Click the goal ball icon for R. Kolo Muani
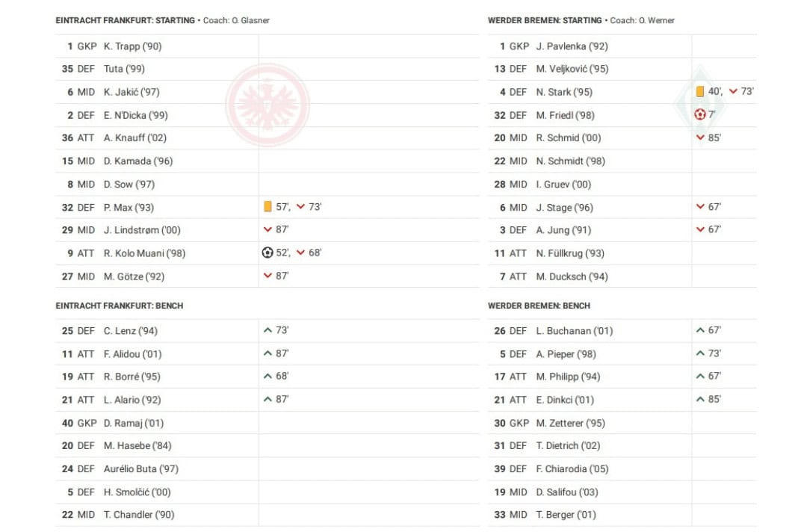The image size is (798, 532). tap(267, 253)
